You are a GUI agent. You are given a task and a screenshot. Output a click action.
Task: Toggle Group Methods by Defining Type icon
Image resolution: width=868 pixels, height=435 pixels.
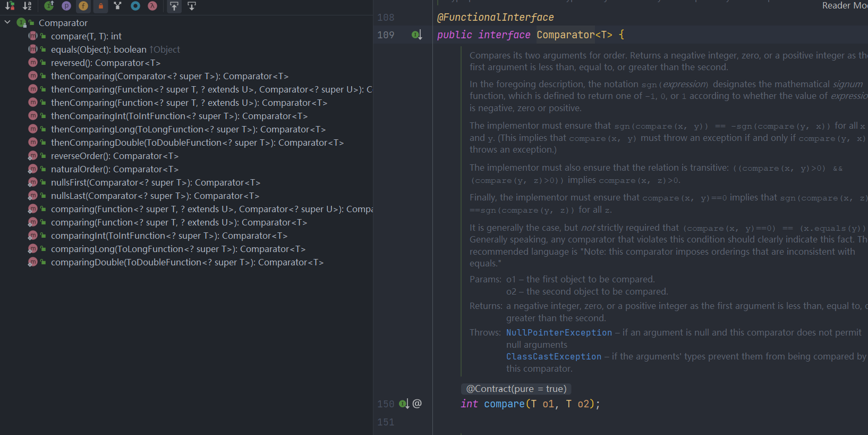[118, 6]
